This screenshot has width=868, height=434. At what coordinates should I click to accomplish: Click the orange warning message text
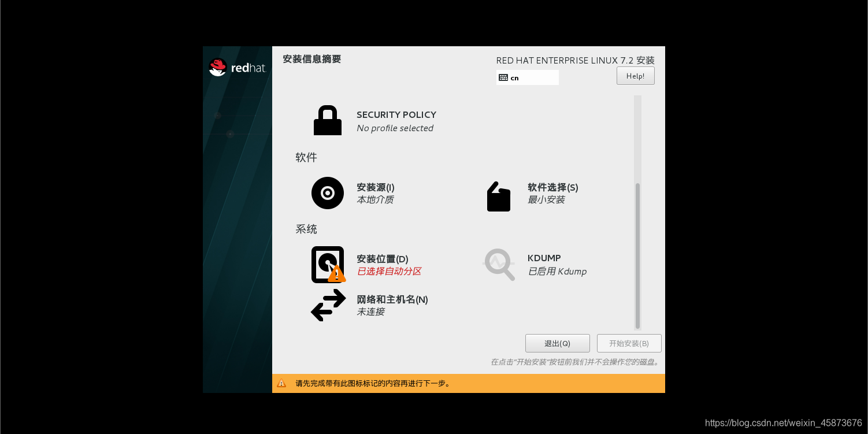373,383
